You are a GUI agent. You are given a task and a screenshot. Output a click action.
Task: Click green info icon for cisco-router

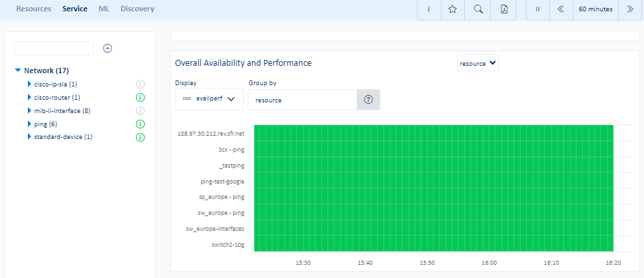[140, 98]
